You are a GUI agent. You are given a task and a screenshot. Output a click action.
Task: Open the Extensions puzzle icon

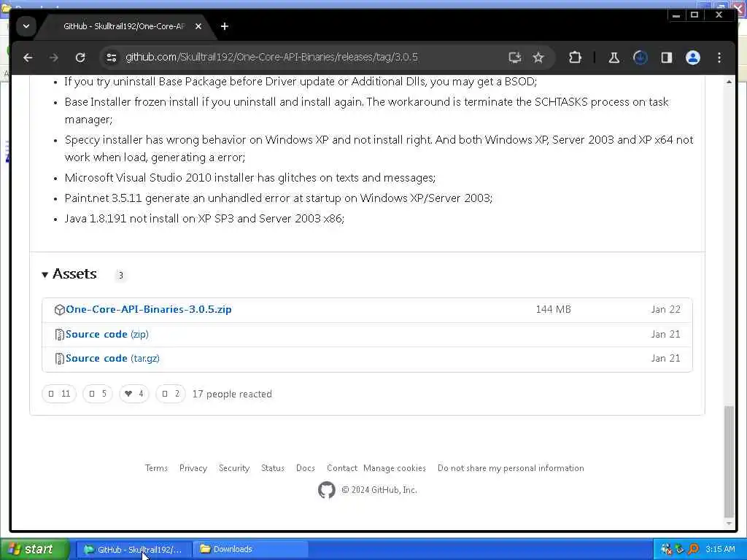click(x=575, y=58)
